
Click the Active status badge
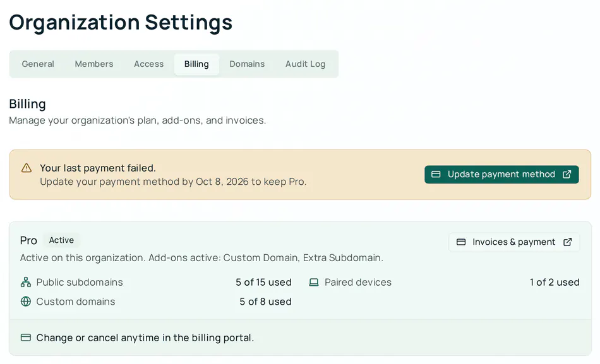pyautogui.click(x=61, y=240)
